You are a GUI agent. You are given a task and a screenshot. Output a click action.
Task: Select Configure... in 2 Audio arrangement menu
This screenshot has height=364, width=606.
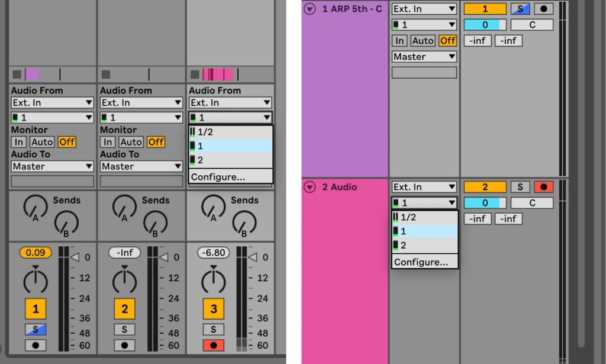point(425,262)
